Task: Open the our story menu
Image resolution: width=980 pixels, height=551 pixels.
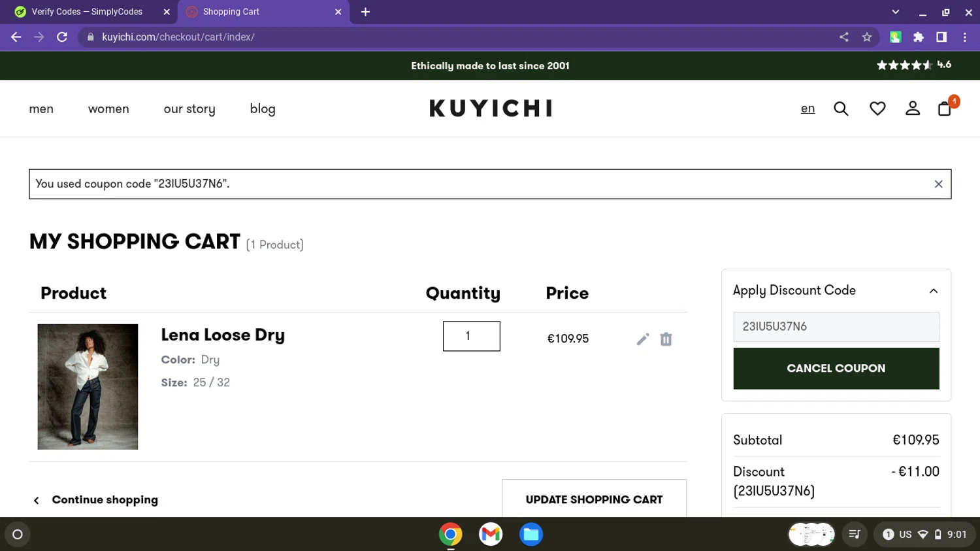Action: (189, 109)
